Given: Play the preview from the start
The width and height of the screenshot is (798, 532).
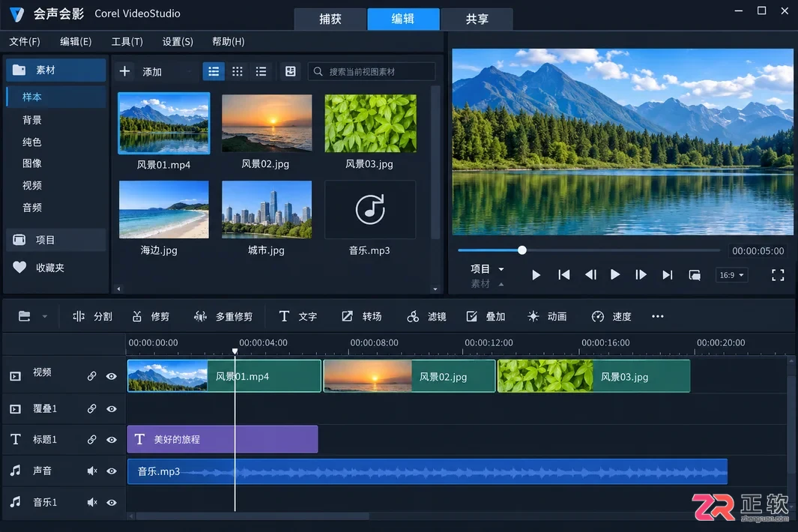Looking at the screenshot, I should tap(536, 276).
